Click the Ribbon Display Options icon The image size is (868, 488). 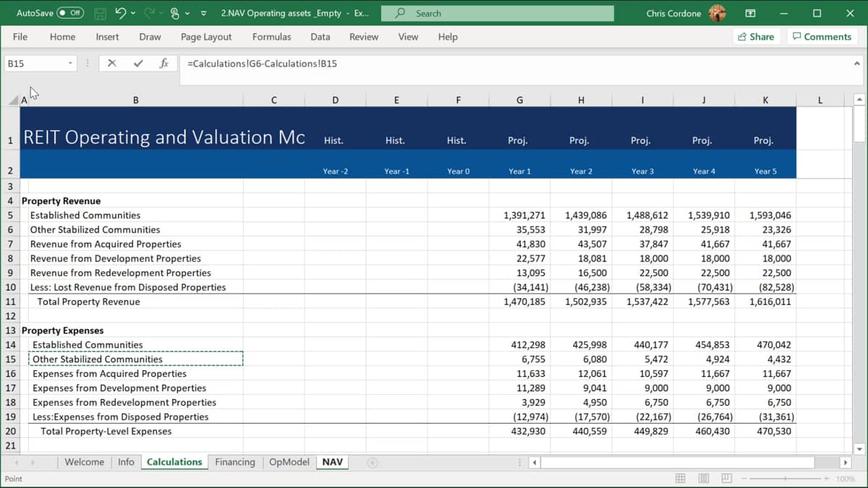(750, 13)
